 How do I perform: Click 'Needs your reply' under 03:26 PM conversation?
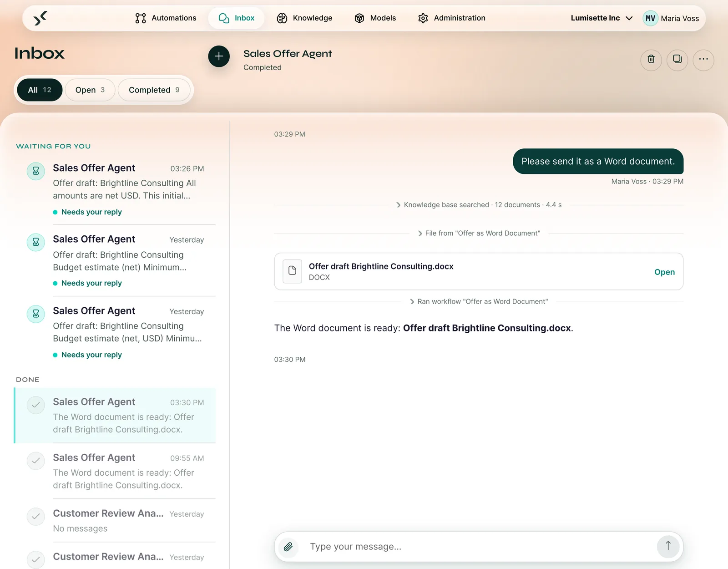pos(91,212)
